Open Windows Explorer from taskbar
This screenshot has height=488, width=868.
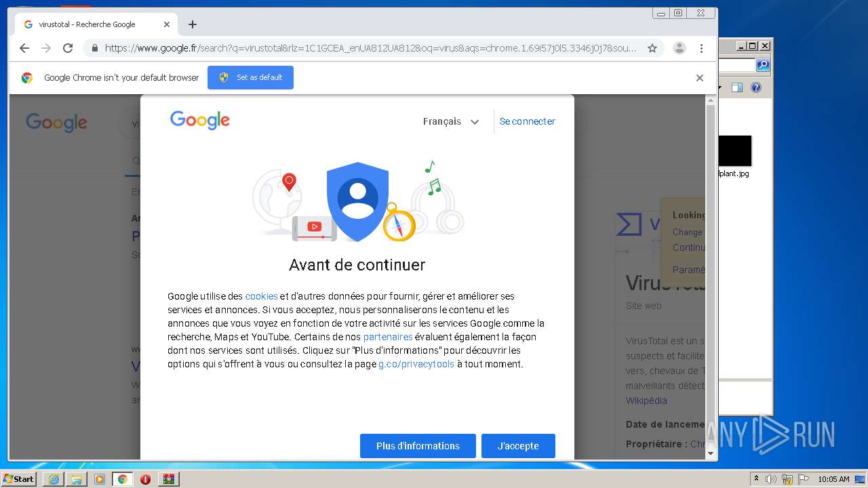[x=77, y=479]
